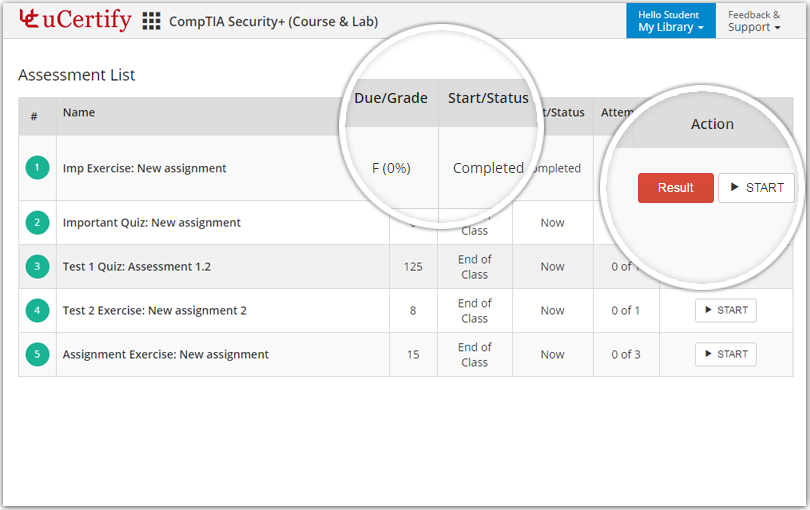Start Assignment Exercise: New assignment

pyautogui.click(x=726, y=354)
